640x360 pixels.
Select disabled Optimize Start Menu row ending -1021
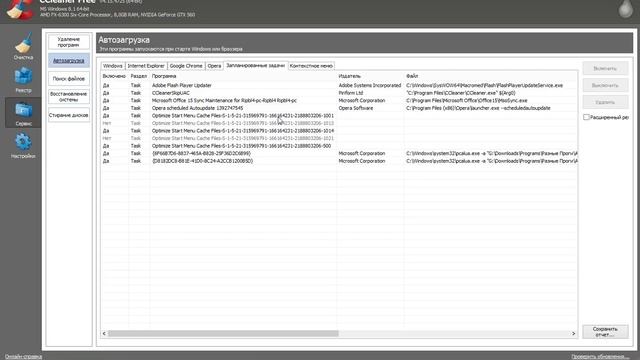339,138
